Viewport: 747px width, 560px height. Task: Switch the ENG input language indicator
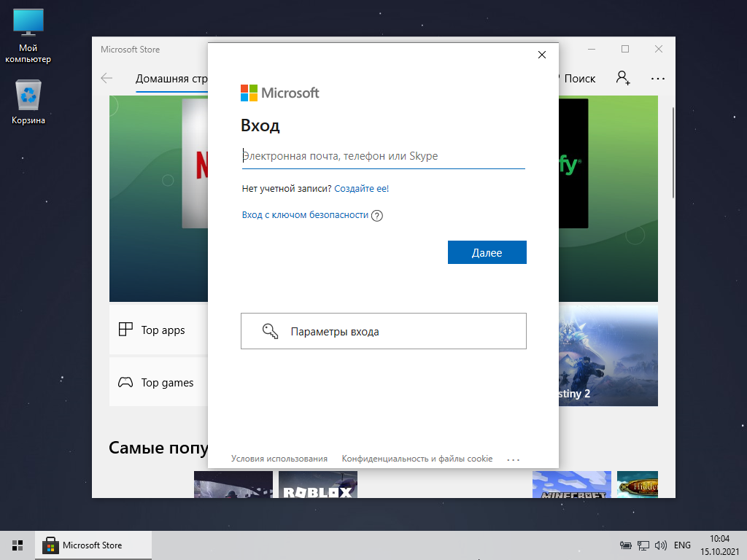tap(682, 545)
